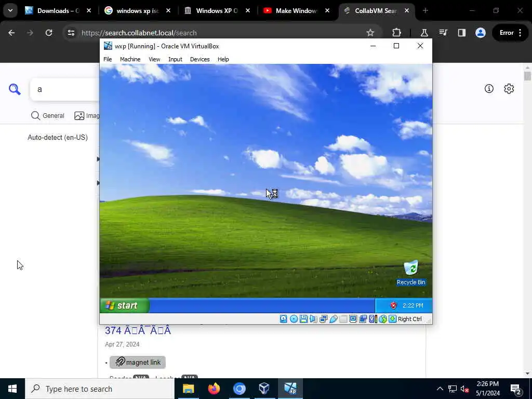Expand tab search dropdown arrow
The height and width of the screenshot is (399, 532).
(10, 10)
